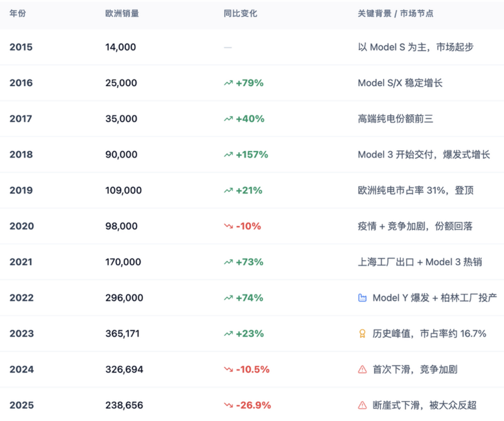
Task: Click the warning triangle beside 断崖式下滑
Action: tap(362, 405)
